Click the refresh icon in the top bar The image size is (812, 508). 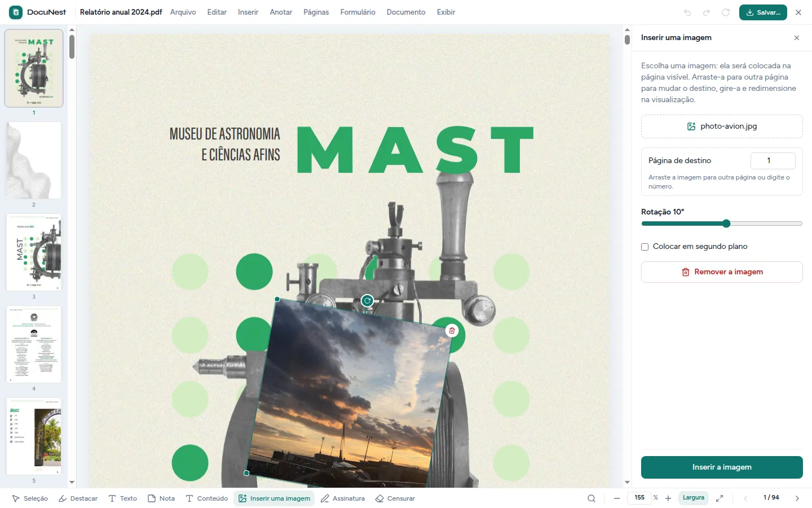pyautogui.click(x=726, y=12)
